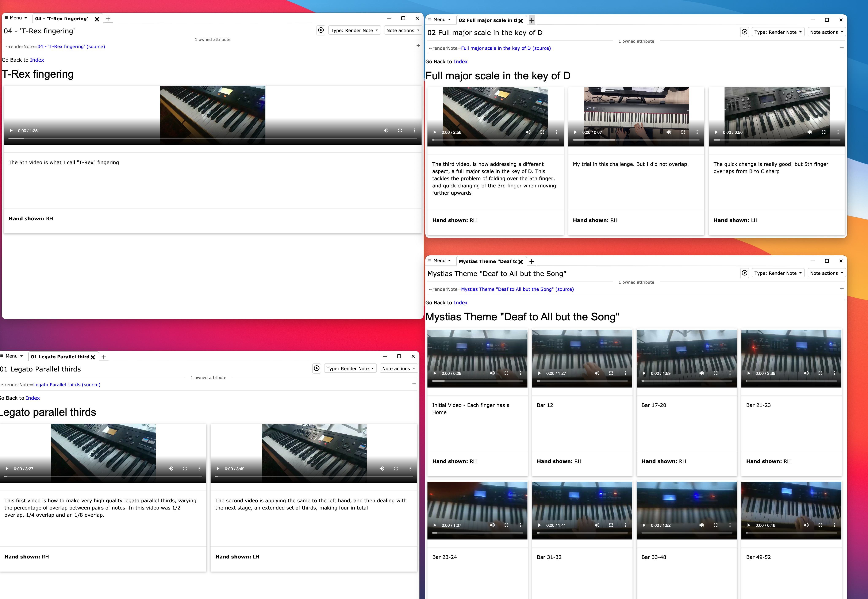Play the Bar 17-20 video

(x=644, y=373)
